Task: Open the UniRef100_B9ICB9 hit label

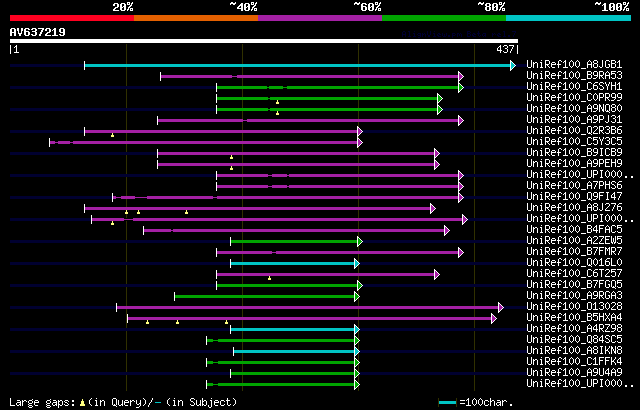Action: coord(574,153)
